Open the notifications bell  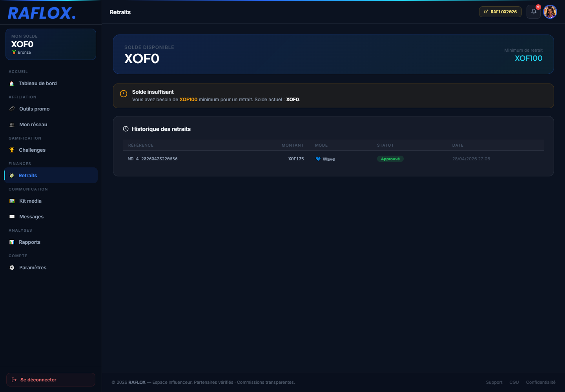pos(534,12)
